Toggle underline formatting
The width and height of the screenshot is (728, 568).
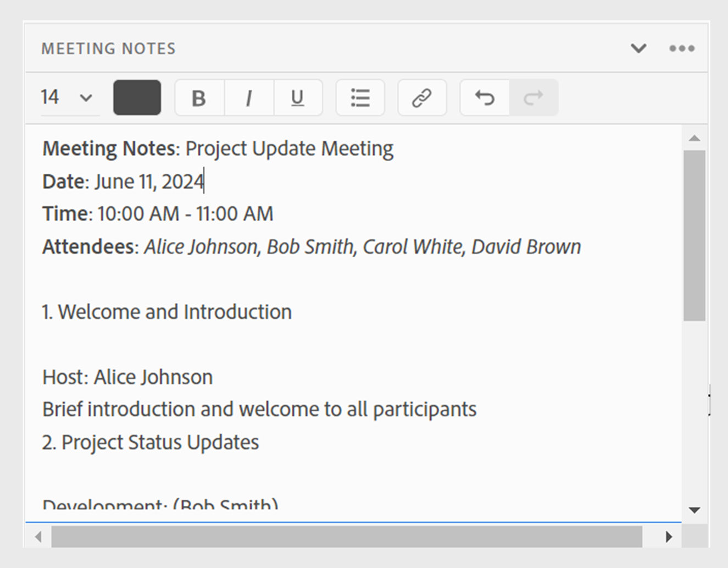click(298, 98)
